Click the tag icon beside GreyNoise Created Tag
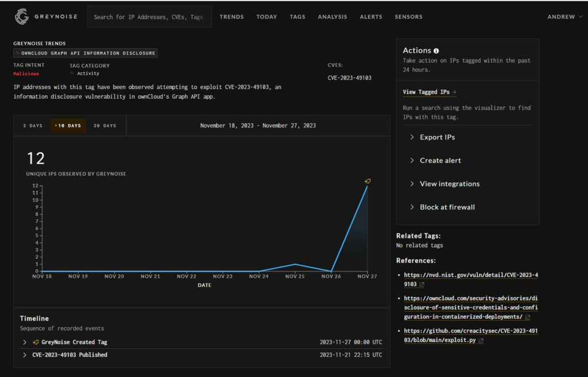The width and height of the screenshot is (588, 377). 36,342
